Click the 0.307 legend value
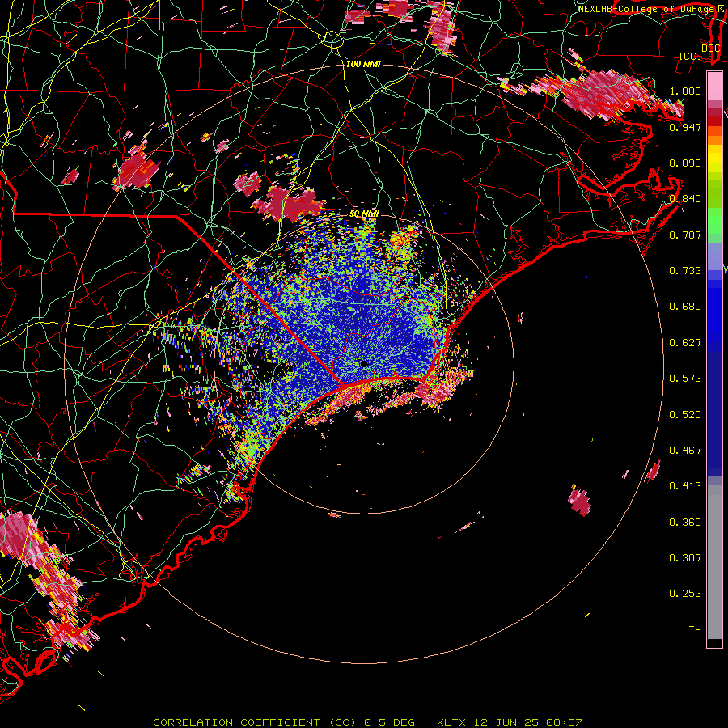Viewport: 728px width, 728px height. [685, 557]
